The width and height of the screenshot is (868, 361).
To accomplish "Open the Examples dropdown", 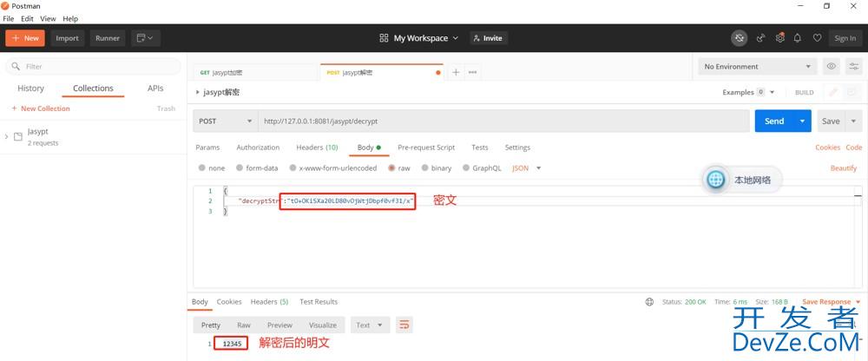I will (x=748, y=93).
